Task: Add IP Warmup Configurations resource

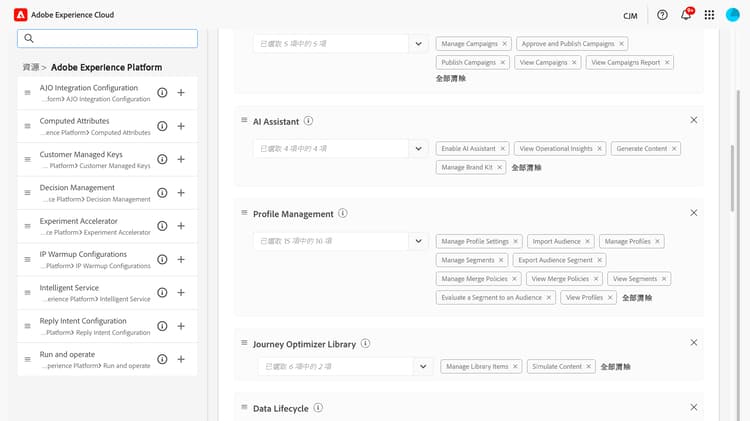Action: [181, 259]
